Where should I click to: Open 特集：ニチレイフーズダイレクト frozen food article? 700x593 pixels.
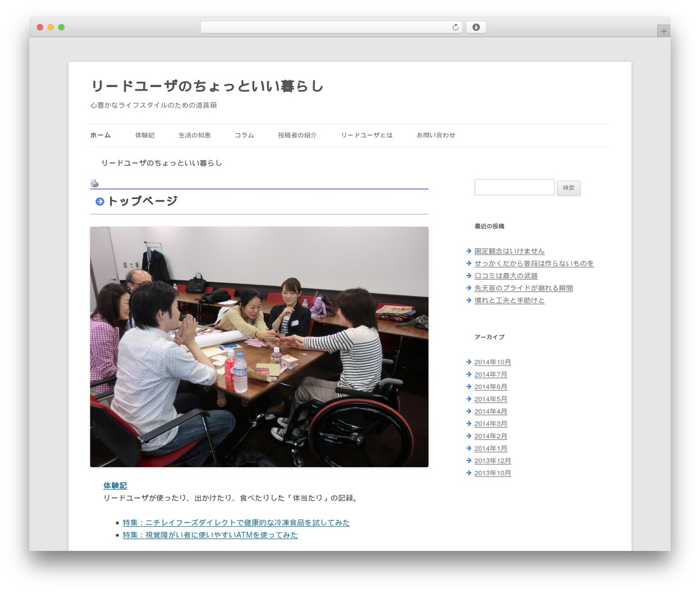[x=236, y=523]
